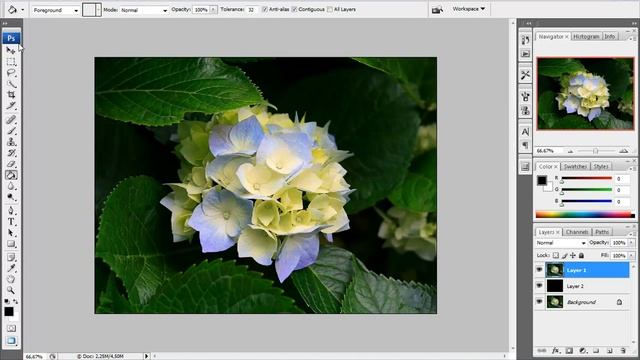The image size is (640, 360).
Task: Add a layer style with fx button
Action: pos(556,351)
